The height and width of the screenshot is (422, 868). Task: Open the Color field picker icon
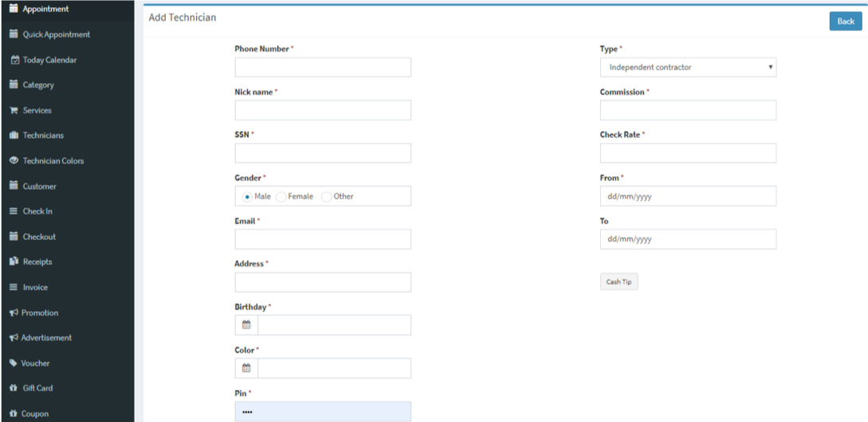coord(246,369)
